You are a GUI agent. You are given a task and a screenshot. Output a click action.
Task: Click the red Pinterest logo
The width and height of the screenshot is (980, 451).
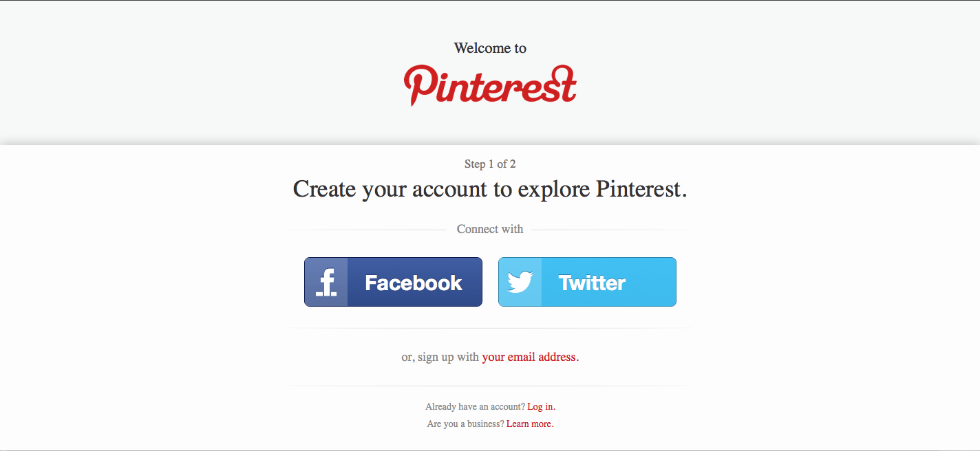pyautogui.click(x=490, y=85)
